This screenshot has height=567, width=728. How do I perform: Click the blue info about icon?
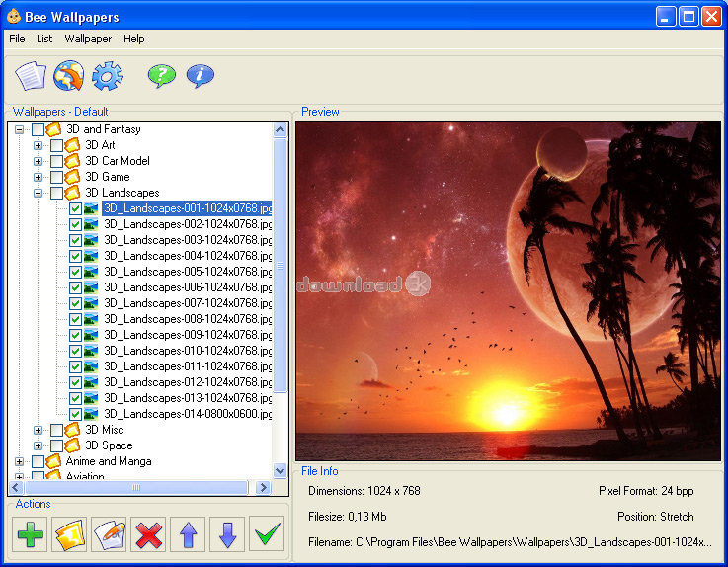tap(201, 76)
